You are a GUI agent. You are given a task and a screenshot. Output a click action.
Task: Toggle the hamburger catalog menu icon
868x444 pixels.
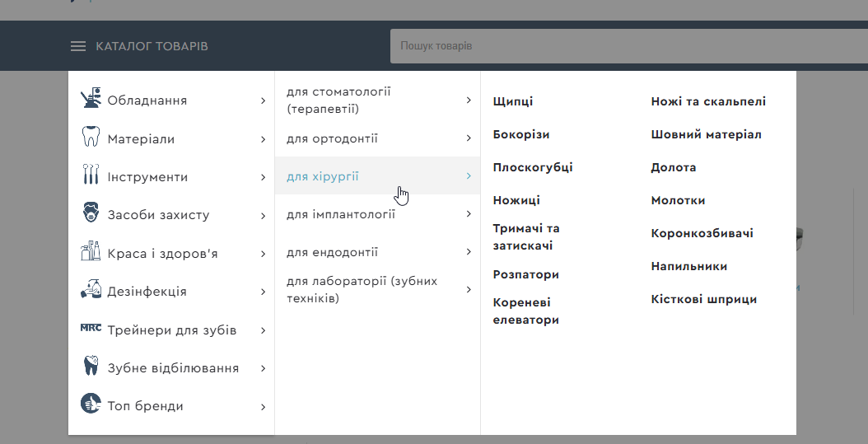[78, 46]
